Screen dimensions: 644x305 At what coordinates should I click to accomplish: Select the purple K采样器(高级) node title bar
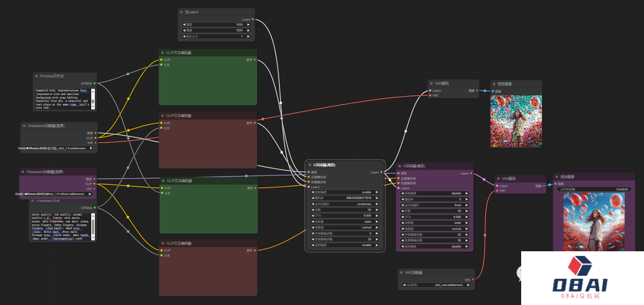[435, 166]
